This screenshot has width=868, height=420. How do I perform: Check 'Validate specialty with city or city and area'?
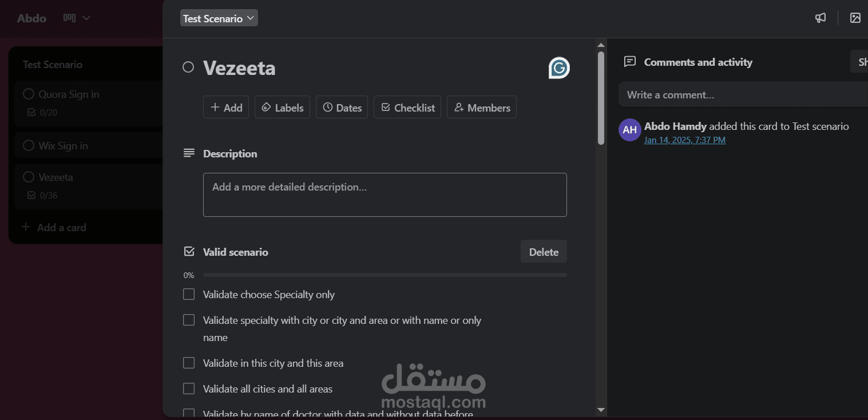(189, 320)
